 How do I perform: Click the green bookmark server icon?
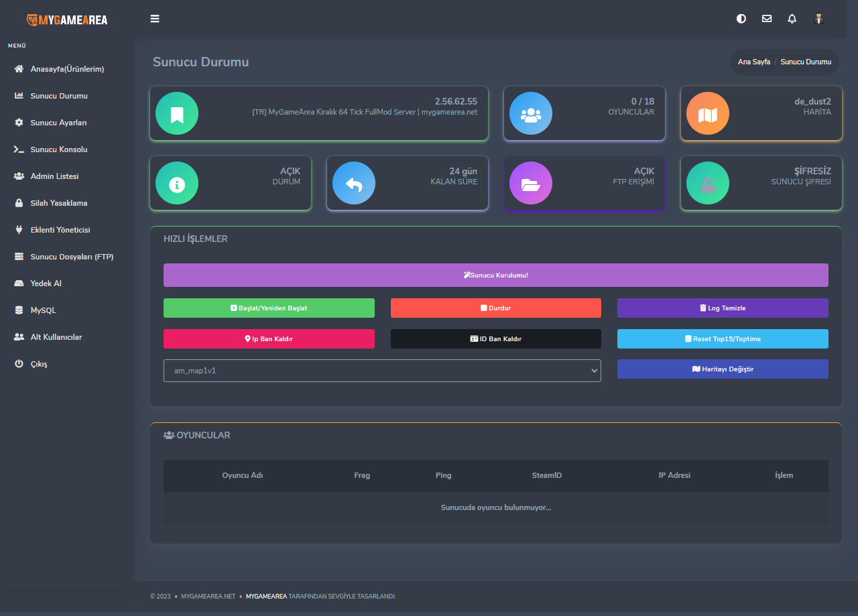[177, 113]
